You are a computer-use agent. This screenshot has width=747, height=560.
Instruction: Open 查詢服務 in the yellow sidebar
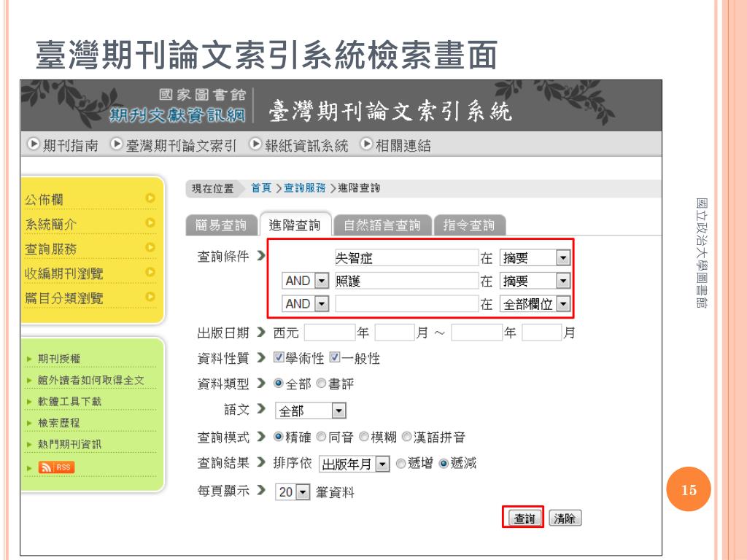click(50, 249)
